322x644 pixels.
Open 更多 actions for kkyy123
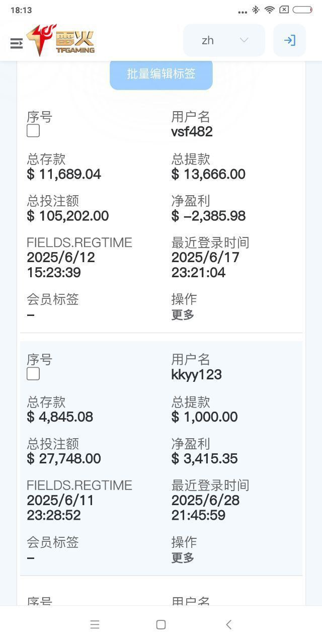tap(183, 557)
